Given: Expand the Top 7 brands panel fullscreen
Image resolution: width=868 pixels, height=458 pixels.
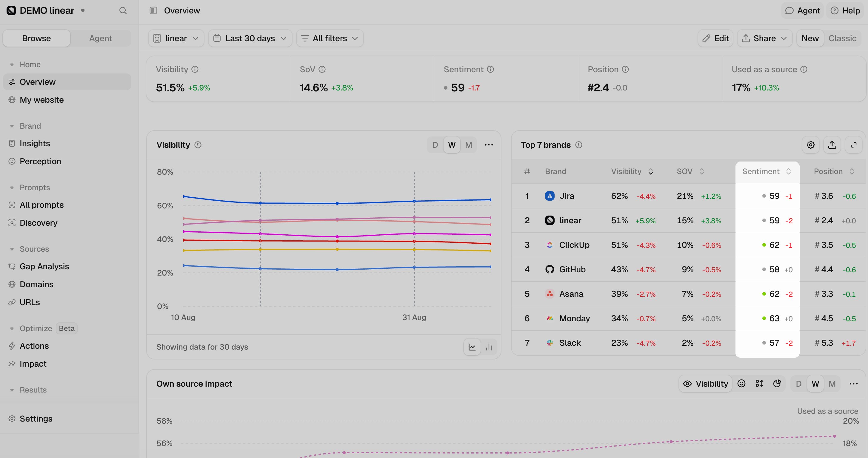Looking at the screenshot, I should (x=853, y=145).
